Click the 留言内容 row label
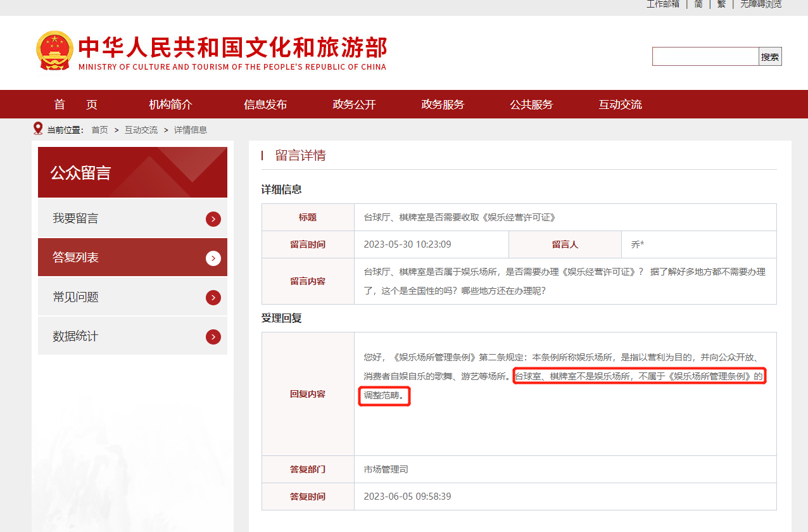 (308, 281)
